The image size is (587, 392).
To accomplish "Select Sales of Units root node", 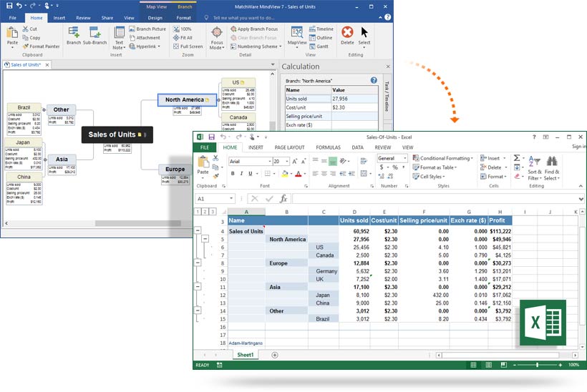I will point(117,134).
